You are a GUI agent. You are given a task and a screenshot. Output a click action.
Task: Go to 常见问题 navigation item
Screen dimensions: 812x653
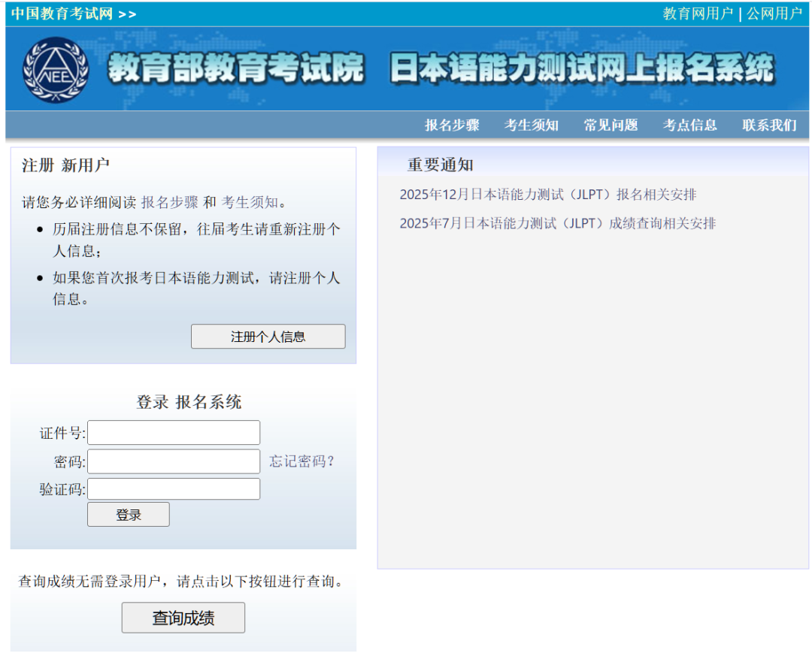[611, 125]
